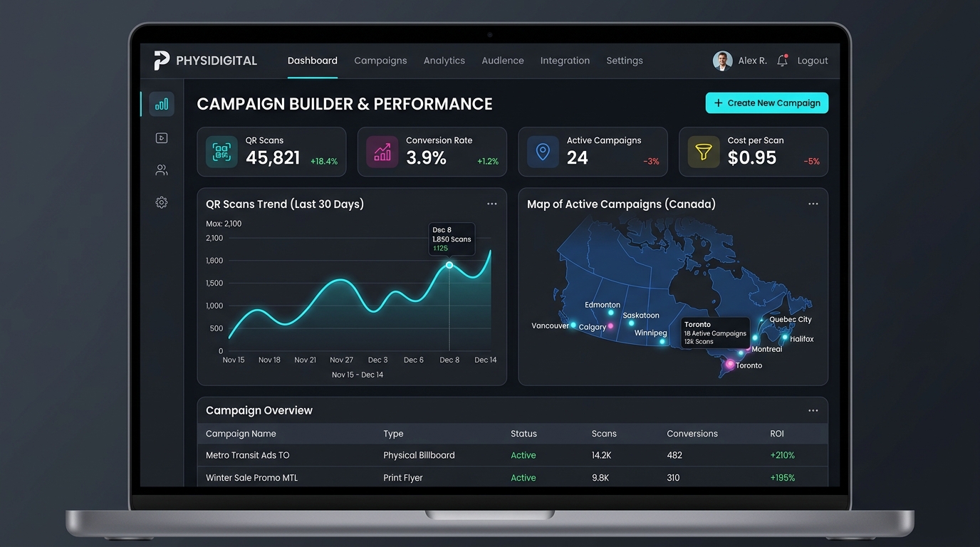Click the +210% ROI value
This screenshot has width=980, height=547.
(x=783, y=455)
